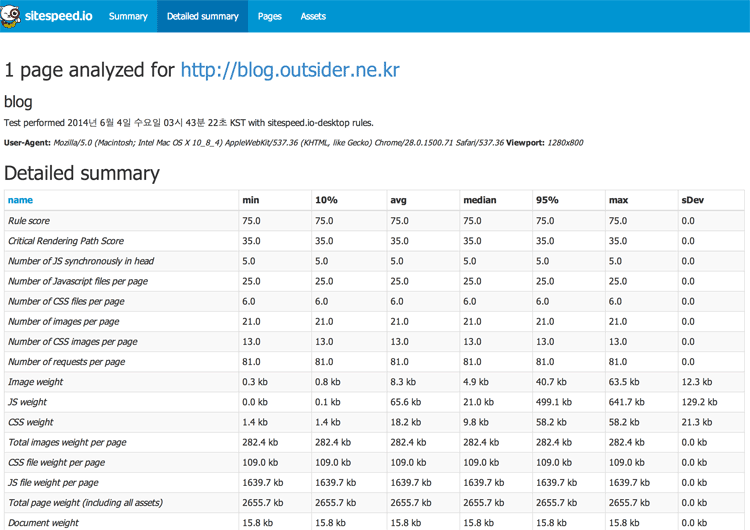
Task: Select Number of requests per page label
Action: (x=66, y=361)
